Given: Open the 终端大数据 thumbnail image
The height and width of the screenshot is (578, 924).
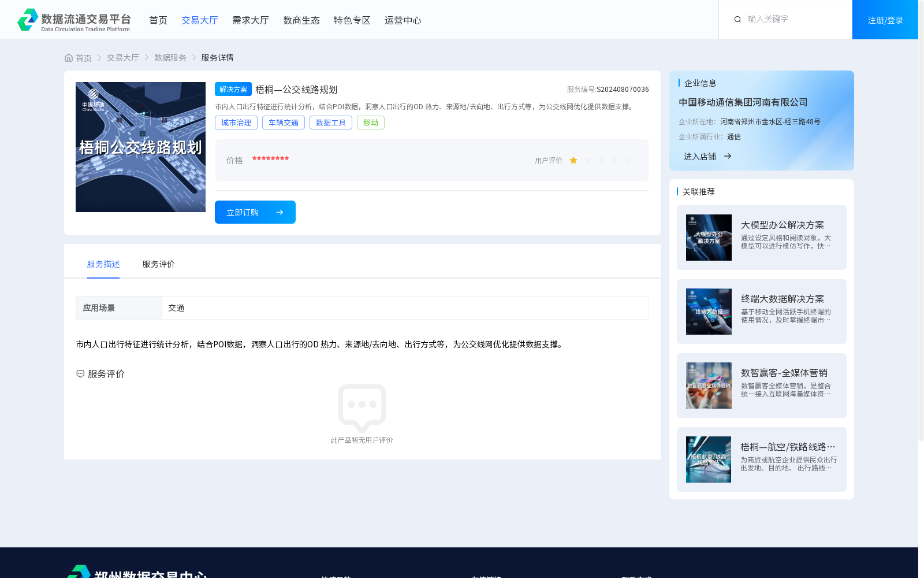Looking at the screenshot, I should pyautogui.click(x=709, y=312).
